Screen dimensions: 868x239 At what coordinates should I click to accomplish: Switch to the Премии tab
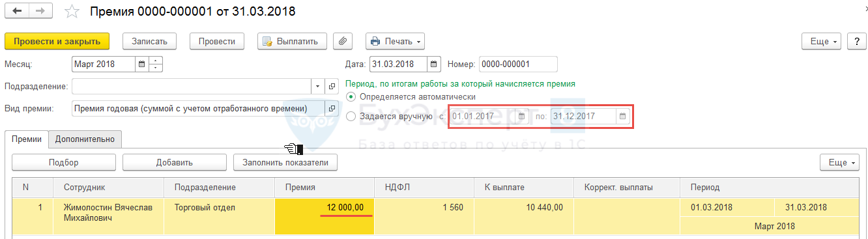tap(27, 139)
